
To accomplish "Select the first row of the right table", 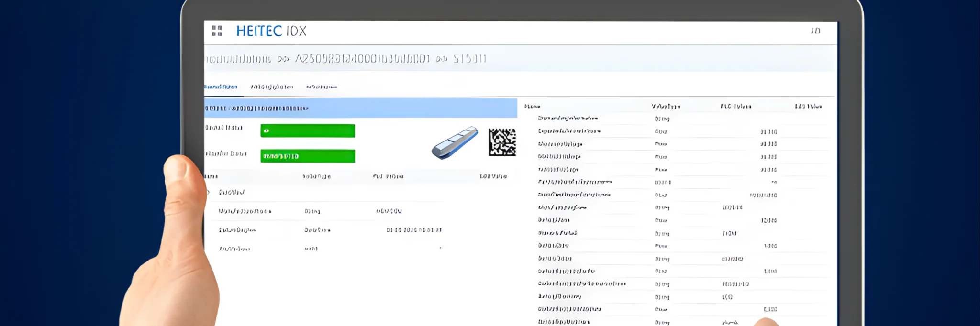I will 568,118.
